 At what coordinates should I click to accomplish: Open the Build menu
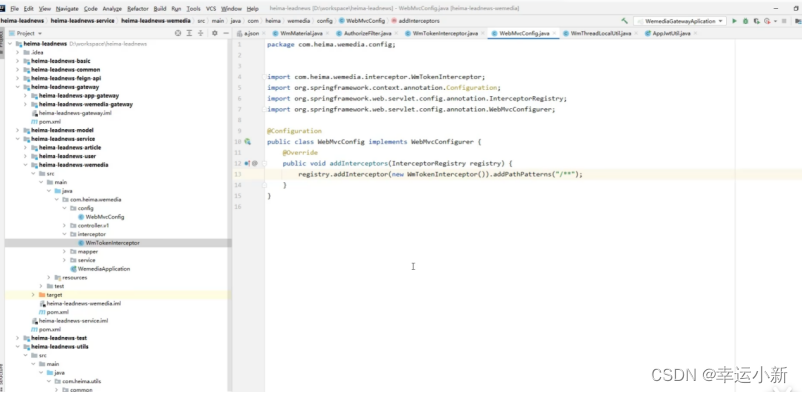(160, 9)
